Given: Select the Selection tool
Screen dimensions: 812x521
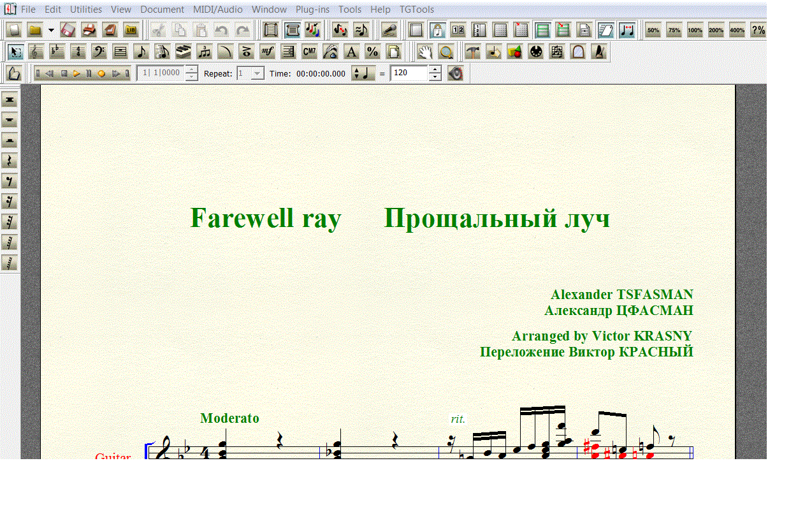Looking at the screenshot, I should click(16, 52).
